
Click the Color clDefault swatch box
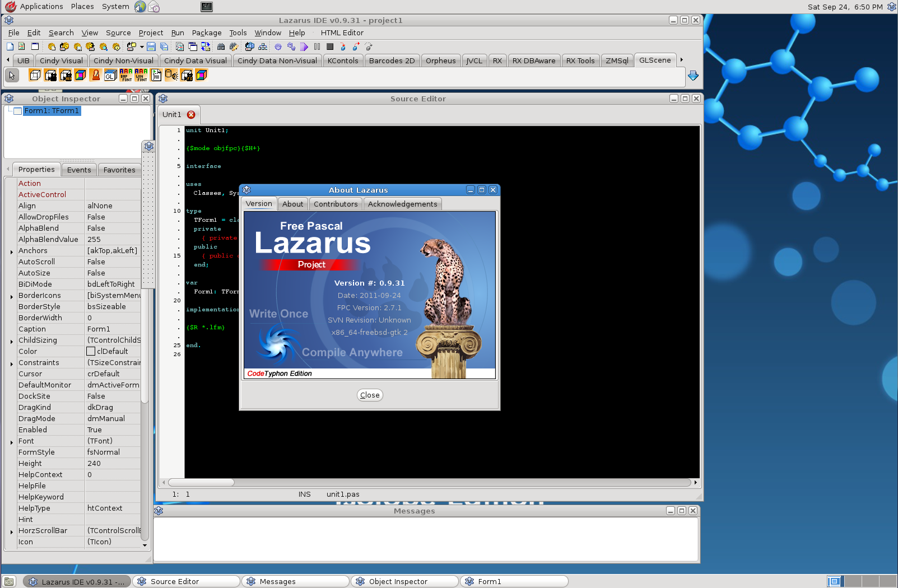pos(91,351)
